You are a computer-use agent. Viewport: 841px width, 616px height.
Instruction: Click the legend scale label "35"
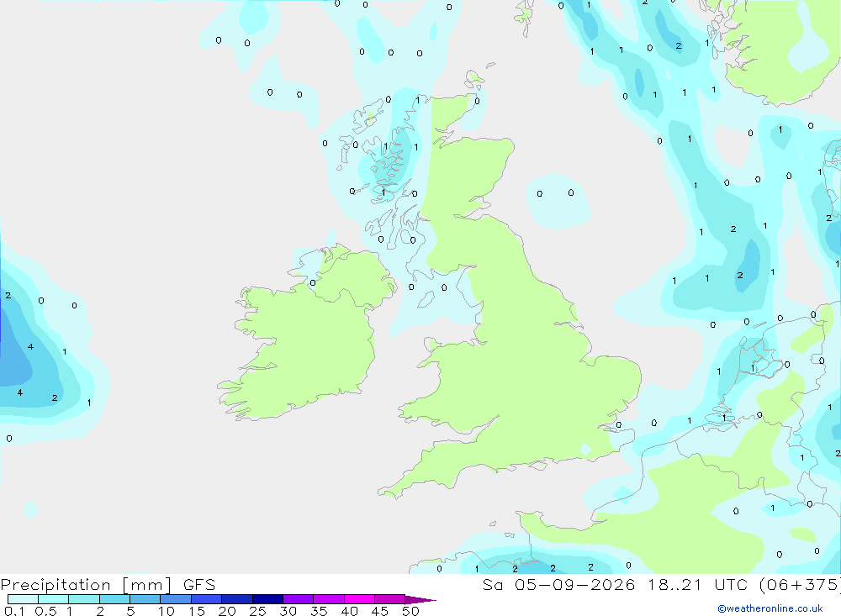point(319,611)
